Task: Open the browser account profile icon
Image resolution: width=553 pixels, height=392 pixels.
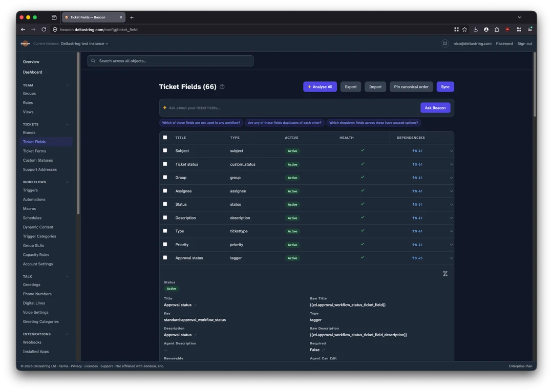Action: coord(486,30)
